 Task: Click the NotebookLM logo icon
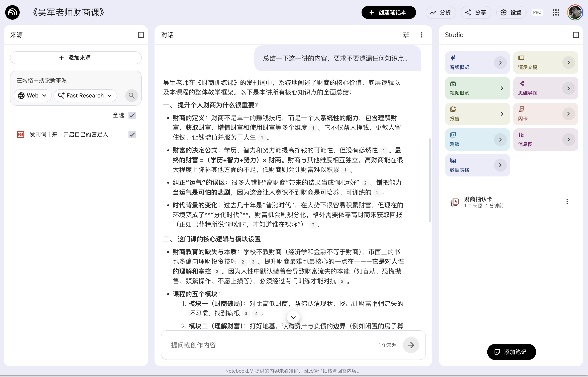coord(12,12)
